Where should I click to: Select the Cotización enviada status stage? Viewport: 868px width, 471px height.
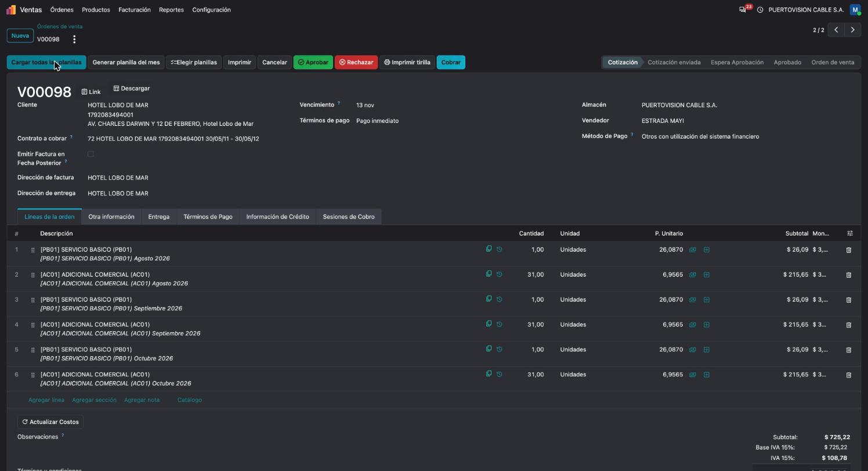coord(674,62)
